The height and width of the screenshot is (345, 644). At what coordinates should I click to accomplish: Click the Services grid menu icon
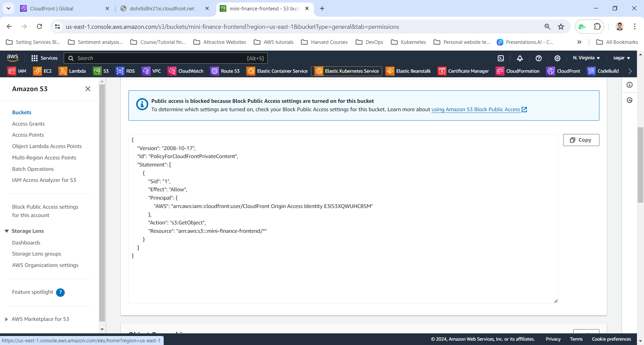click(x=34, y=58)
